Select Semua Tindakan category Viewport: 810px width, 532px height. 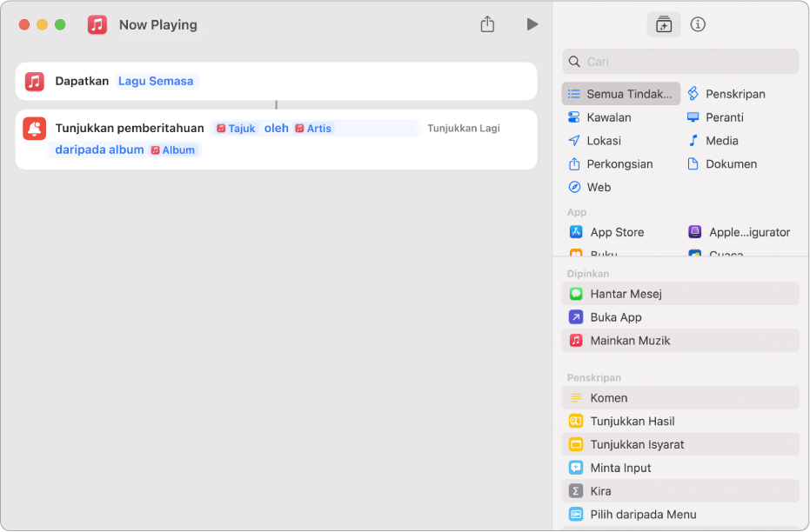pyautogui.click(x=620, y=94)
